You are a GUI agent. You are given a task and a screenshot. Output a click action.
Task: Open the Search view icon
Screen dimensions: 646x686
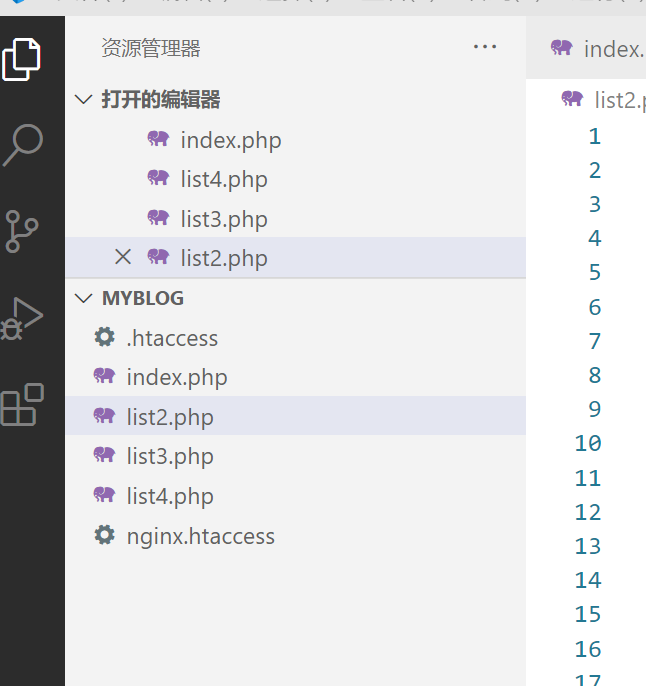[22, 144]
